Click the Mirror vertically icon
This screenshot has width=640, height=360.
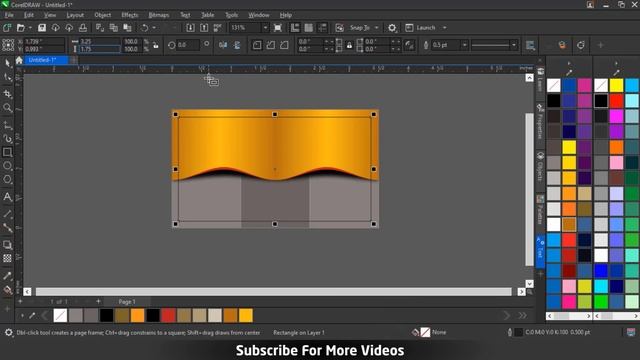coord(237,45)
